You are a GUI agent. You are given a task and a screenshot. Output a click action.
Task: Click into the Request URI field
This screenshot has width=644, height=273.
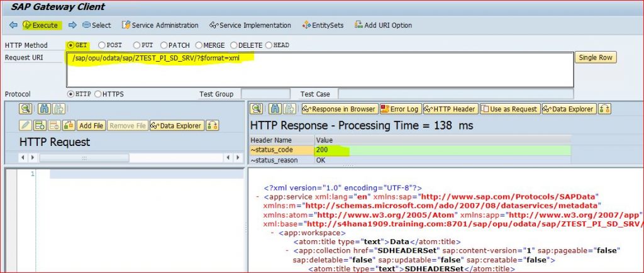tap(320, 70)
